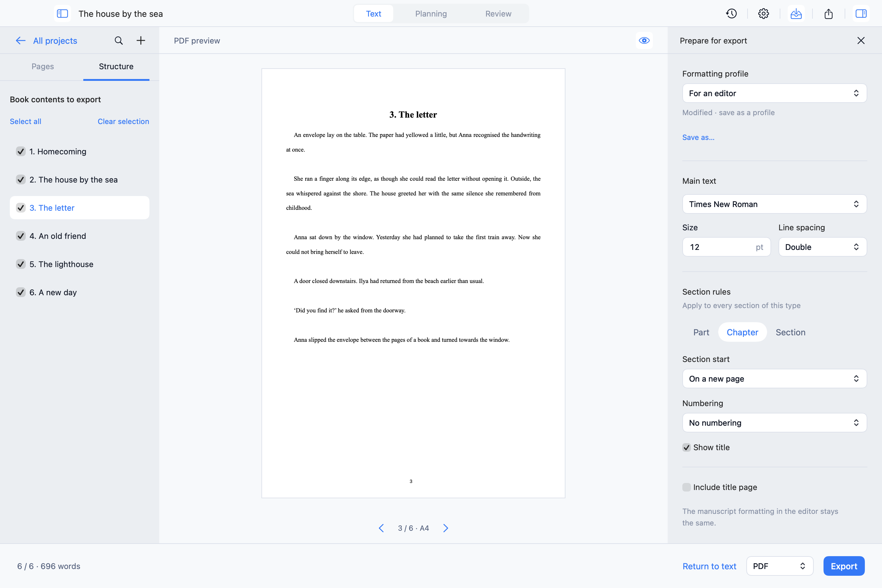Click the export tray icon in toolbar
Screen dimensions: 882x588
point(796,14)
